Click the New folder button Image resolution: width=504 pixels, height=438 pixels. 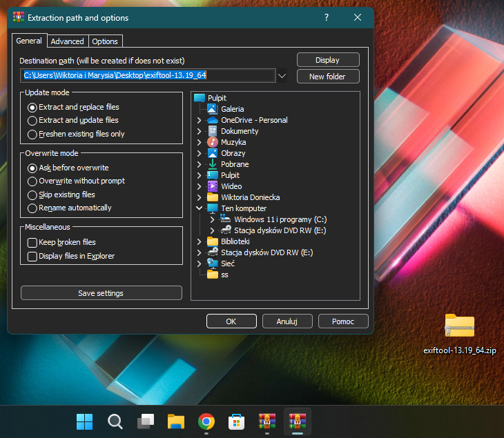(x=328, y=77)
